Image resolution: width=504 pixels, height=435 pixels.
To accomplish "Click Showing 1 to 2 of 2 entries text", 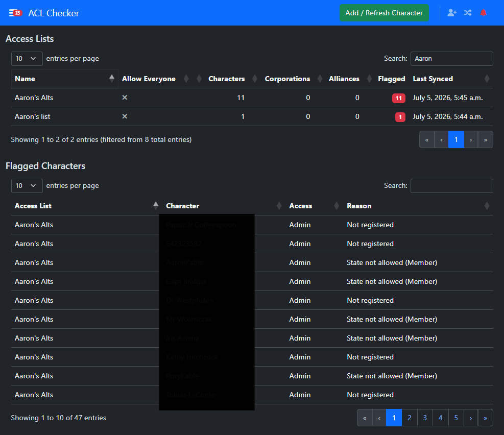I will (101, 139).
